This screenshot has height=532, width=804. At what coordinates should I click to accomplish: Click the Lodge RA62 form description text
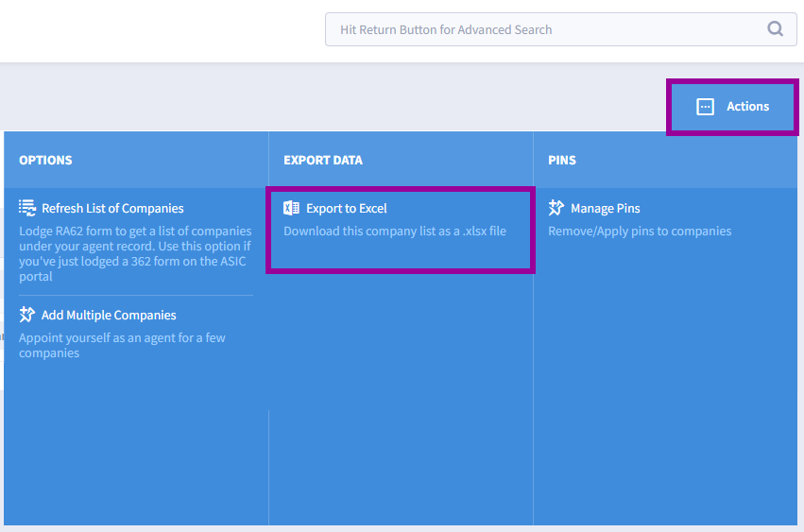pos(135,253)
